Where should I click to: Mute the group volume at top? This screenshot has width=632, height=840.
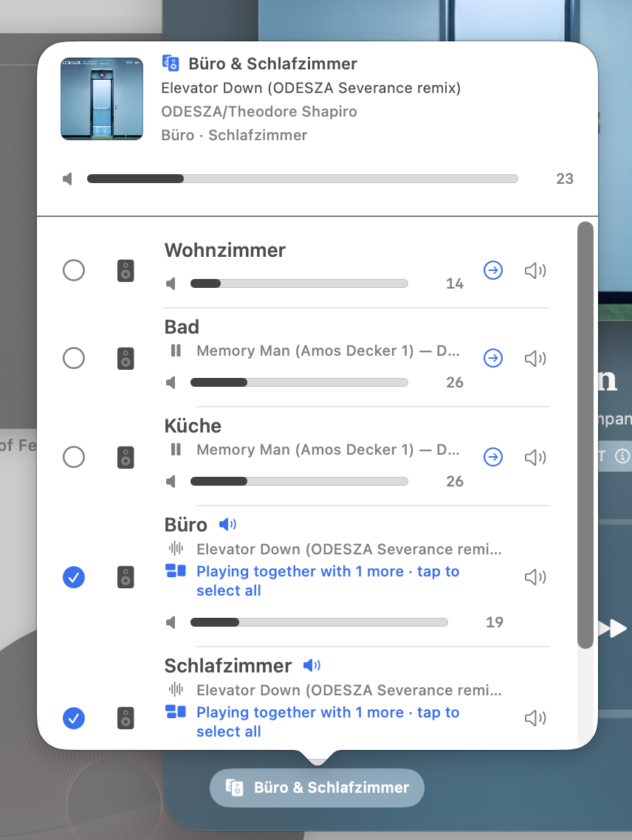[x=67, y=179]
